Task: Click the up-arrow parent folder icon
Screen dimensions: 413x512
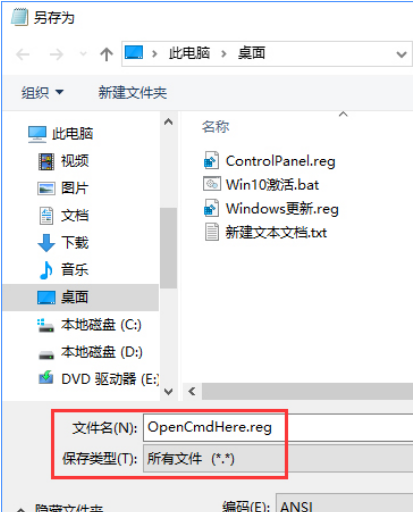Action: pyautogui.click(x=106, y=54)
